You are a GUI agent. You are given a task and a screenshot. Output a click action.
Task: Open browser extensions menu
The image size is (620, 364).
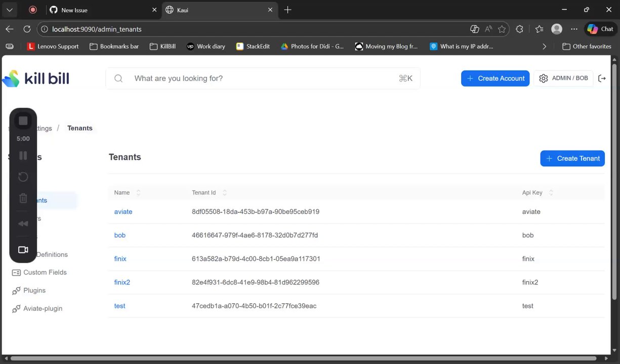coord(519,29)
